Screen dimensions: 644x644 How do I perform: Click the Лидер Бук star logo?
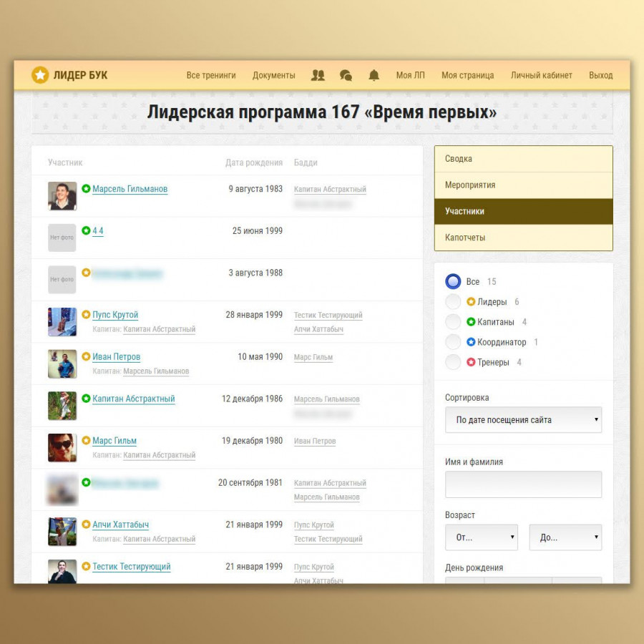pos(40,74)
